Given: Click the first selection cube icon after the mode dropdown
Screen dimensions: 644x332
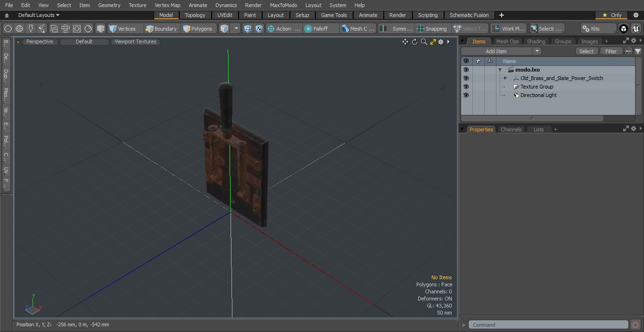Looking at the screenshot, I should (248, 29).
